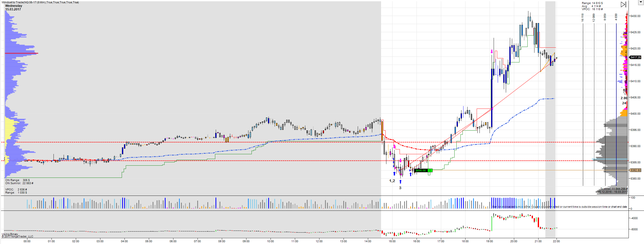644x244 pixels.
Task: Click the 5410.00 price axis label
Action: (x=635, y=81)
